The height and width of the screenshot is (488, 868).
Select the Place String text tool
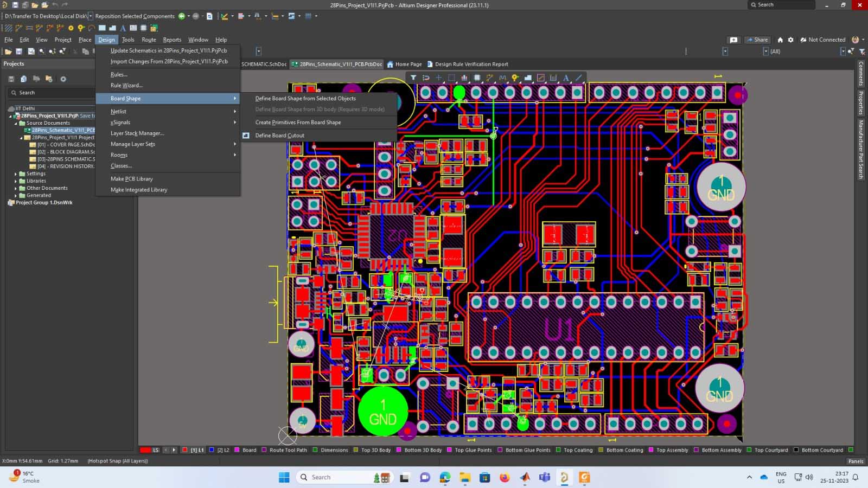[566, 78]
